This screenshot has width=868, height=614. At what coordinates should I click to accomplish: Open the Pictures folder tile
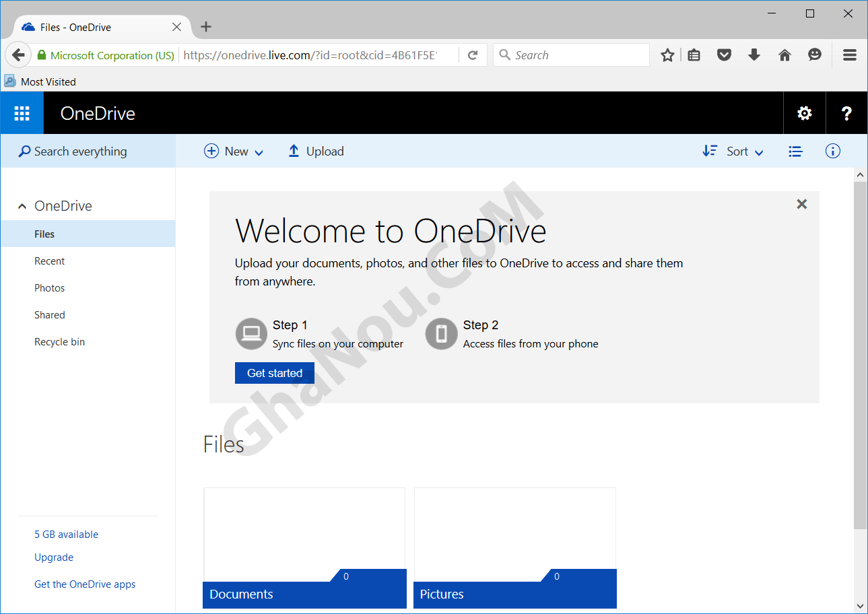tap(515, 548)
